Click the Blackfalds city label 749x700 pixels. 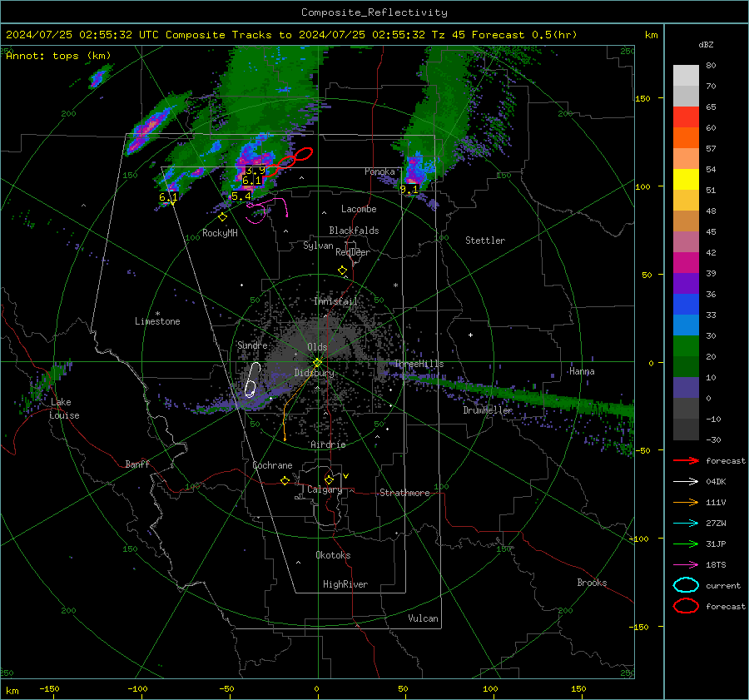click(x=354, y=231)
